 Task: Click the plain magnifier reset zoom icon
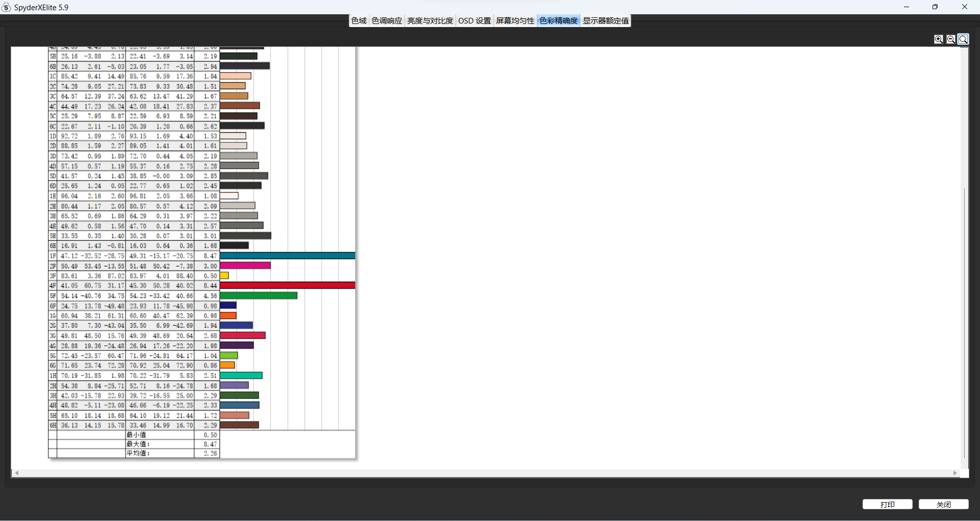(x=963, y=39)
